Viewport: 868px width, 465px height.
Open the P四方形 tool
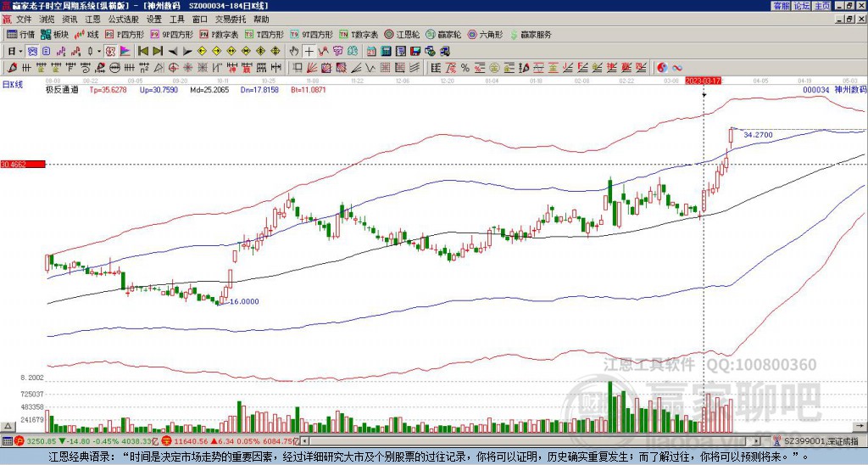[x=125, y=34]
